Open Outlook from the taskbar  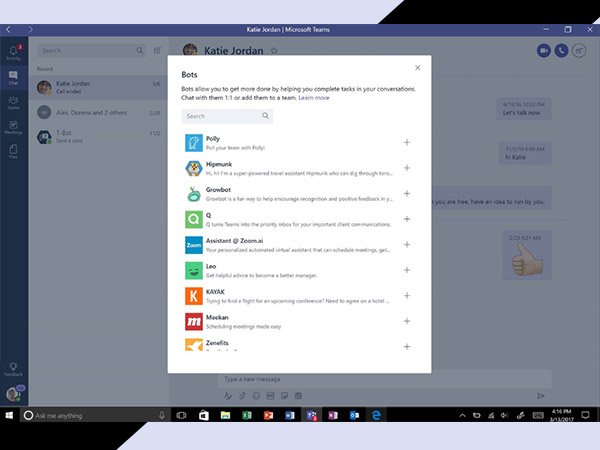(354, 415)
